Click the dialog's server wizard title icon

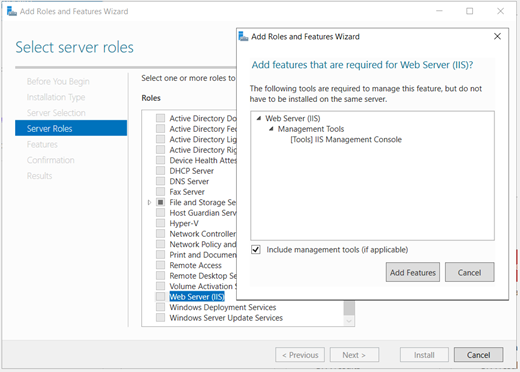(243, 36)
